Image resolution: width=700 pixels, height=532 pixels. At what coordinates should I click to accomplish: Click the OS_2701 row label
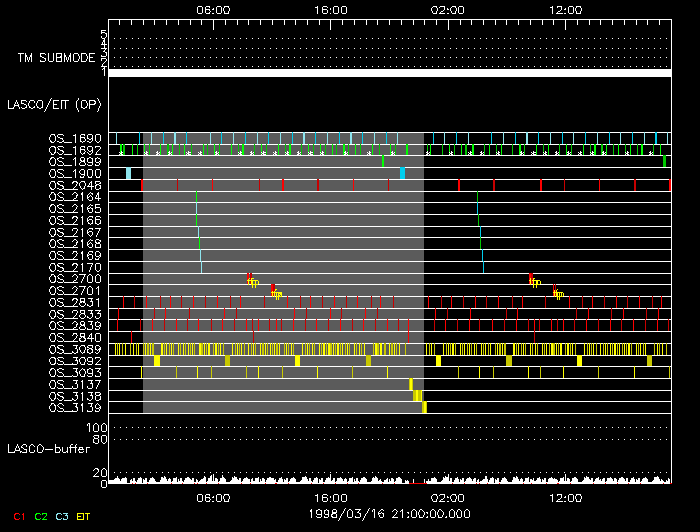click(x=75, y=291)
